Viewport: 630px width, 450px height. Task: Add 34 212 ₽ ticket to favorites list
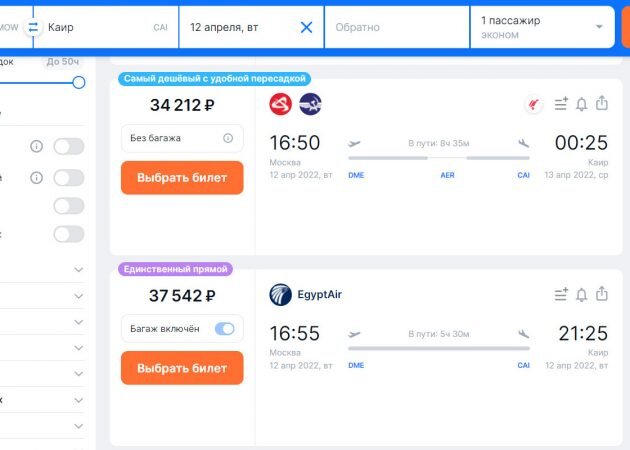561,104
